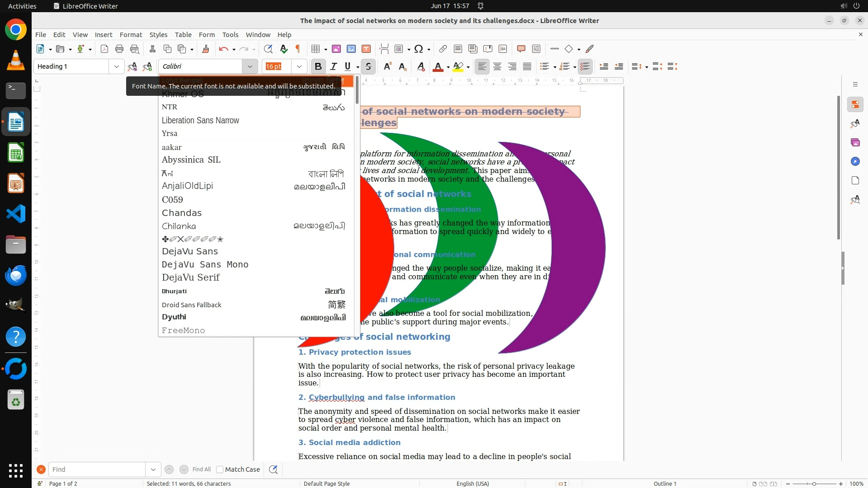Insert a special character with Omega icon

point(419,49)
